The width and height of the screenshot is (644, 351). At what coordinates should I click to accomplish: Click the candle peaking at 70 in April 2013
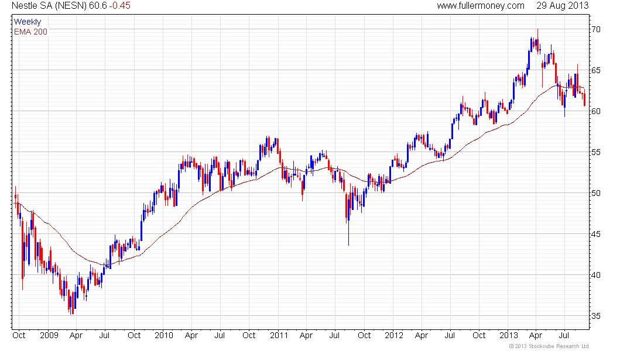pyautogui.click(x=537, y=41)
